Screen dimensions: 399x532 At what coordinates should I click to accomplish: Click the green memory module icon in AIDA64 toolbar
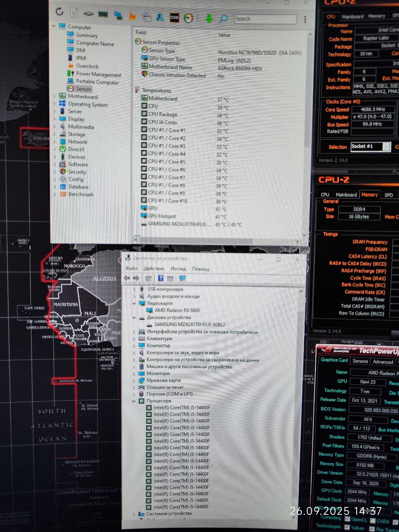click(x=103, y=14)
